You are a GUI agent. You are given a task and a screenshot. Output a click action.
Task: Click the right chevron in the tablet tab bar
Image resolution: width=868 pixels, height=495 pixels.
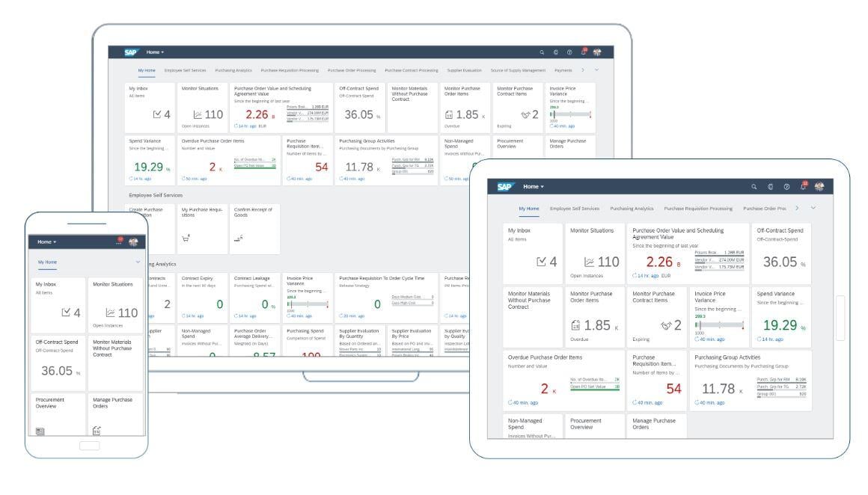coord(797,208)
